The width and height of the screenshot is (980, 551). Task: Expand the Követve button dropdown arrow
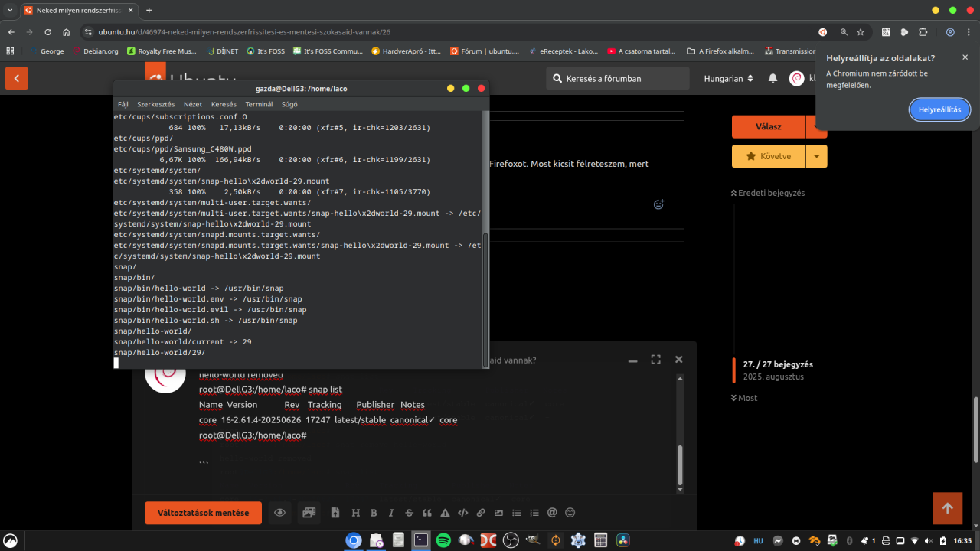tap(817, 156)
